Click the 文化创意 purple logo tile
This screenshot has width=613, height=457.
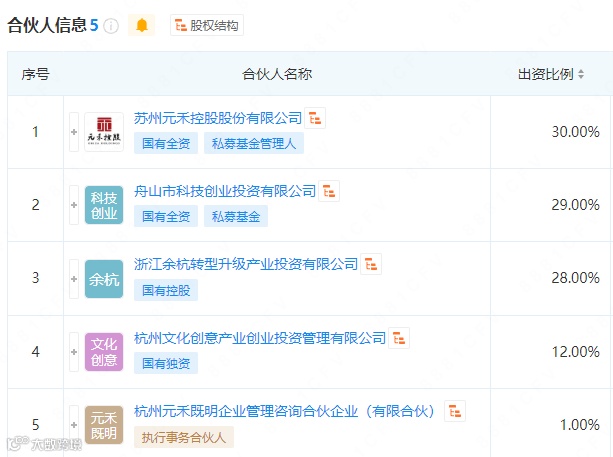(104, 352)
